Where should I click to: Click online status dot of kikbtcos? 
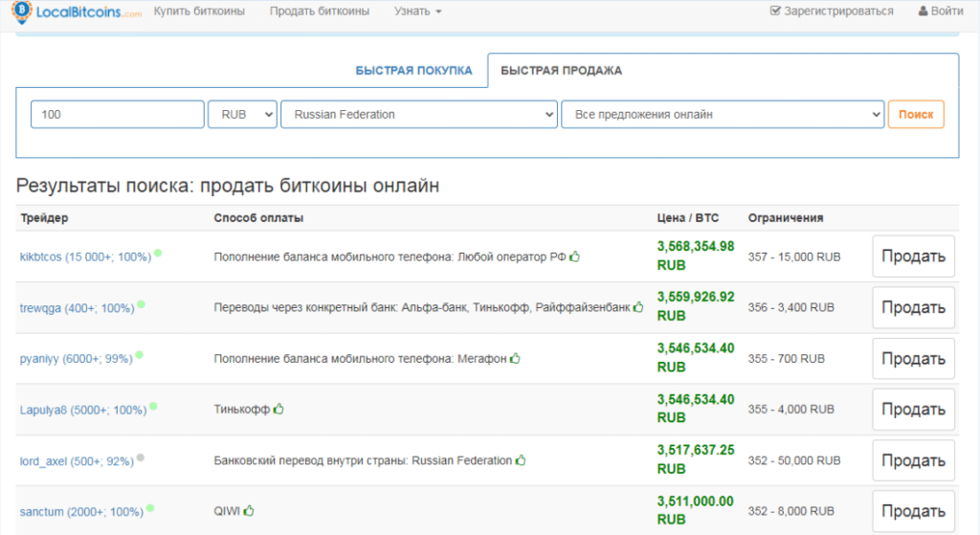(x=158, y=253)
